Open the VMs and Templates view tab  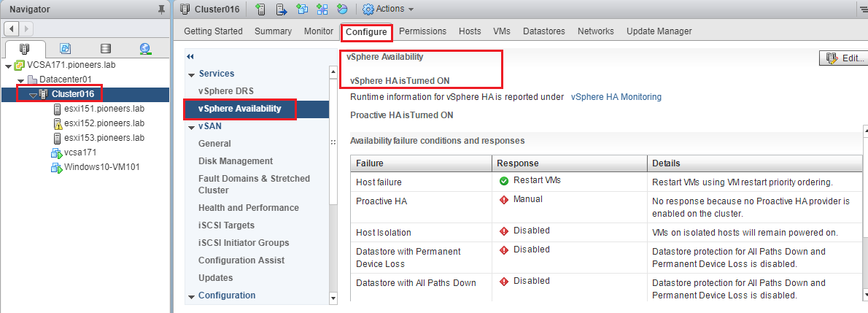[66, 49]
